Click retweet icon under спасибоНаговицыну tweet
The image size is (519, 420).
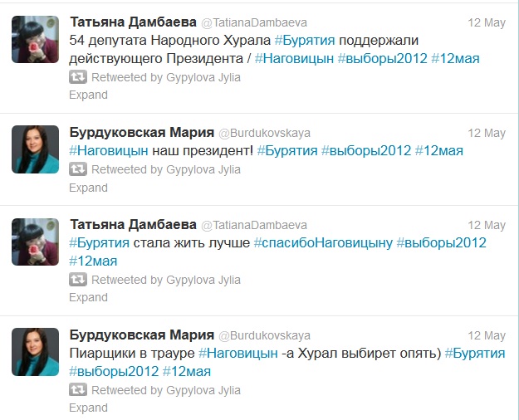(77, 280)
